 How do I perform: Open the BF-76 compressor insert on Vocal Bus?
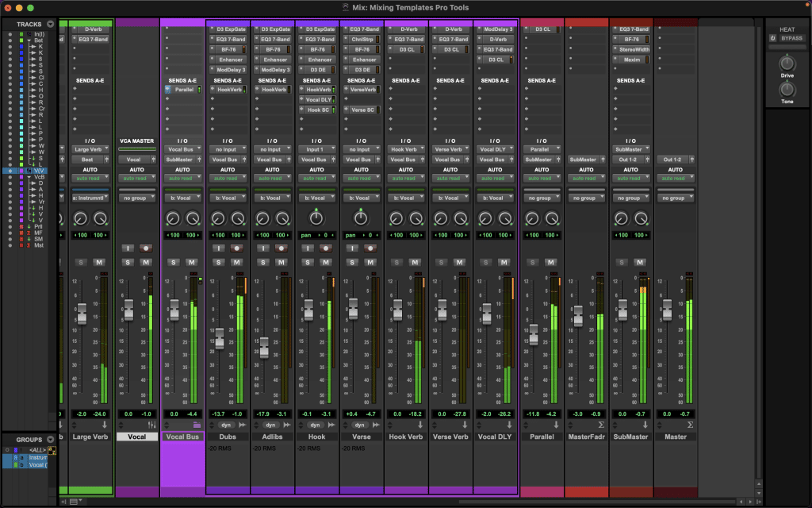point(228,49)
